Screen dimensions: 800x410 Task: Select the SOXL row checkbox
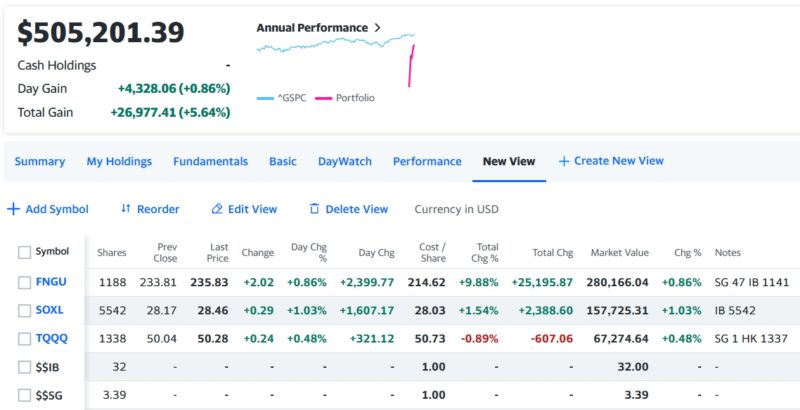tap(25, 311)
